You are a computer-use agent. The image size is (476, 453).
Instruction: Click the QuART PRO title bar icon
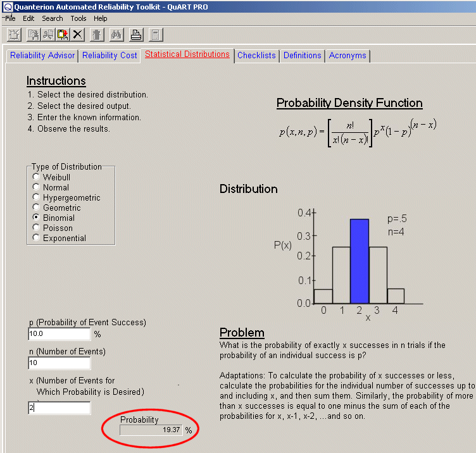coord(8,7)
